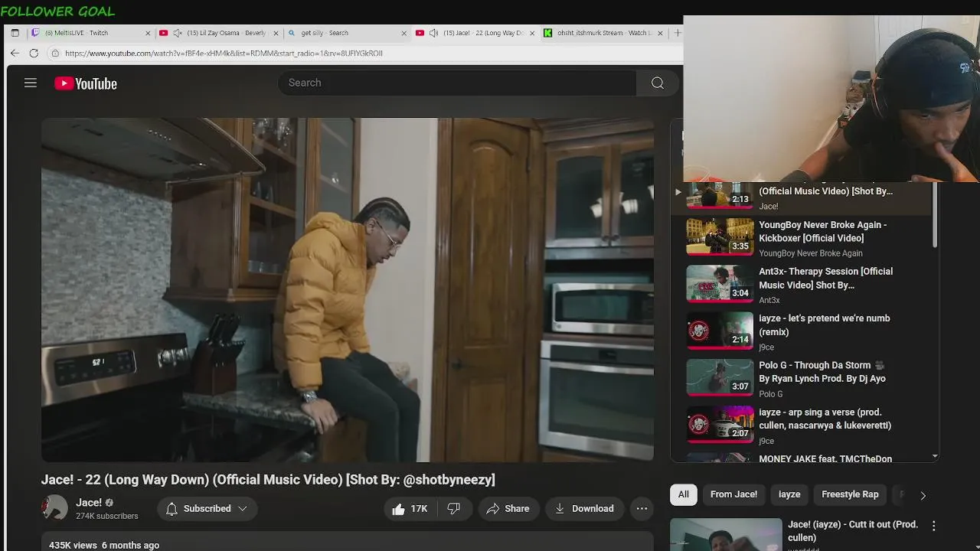Click playlist scrollbar down arrow
This screenshot has height=551, width=980.
point(935,456)
